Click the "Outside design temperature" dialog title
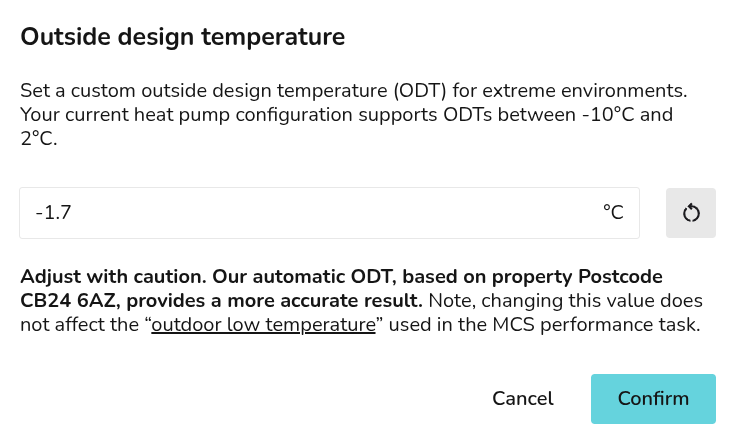736x437 pixels. 183,37
